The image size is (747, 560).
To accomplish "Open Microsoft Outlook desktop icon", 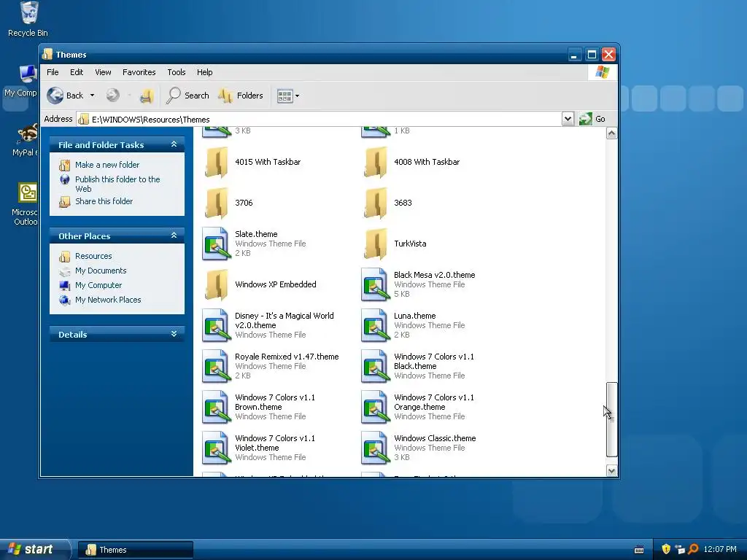I will pos(25,204).
